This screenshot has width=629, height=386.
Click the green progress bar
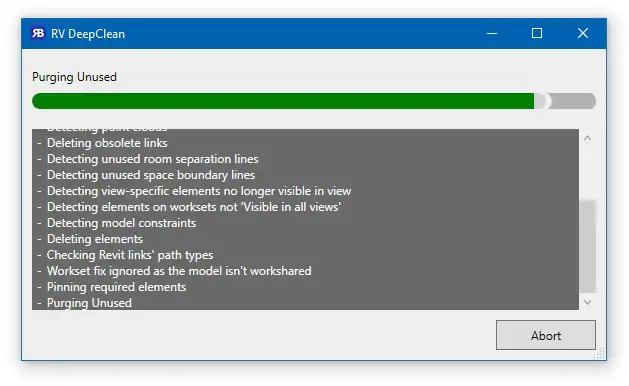[x=283, y=101]
